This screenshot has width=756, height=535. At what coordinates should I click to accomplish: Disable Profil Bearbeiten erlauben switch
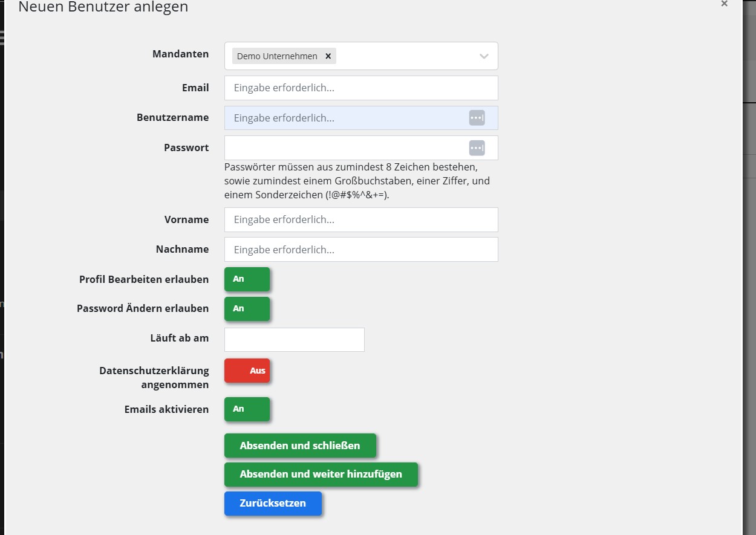pyautogui.click(x=247, y=279)
